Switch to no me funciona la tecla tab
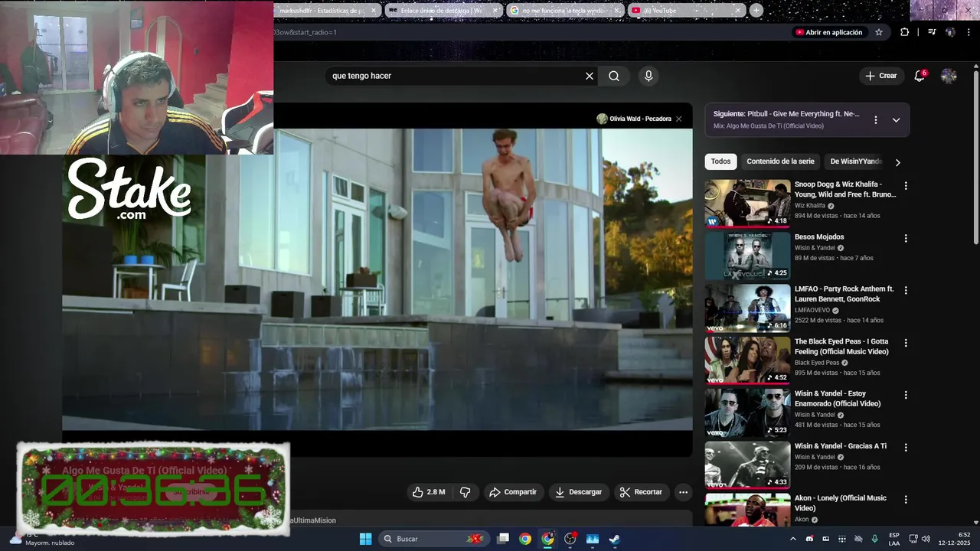Image resolution: width=980 pixels, height=551 pixels. [564, 11]
